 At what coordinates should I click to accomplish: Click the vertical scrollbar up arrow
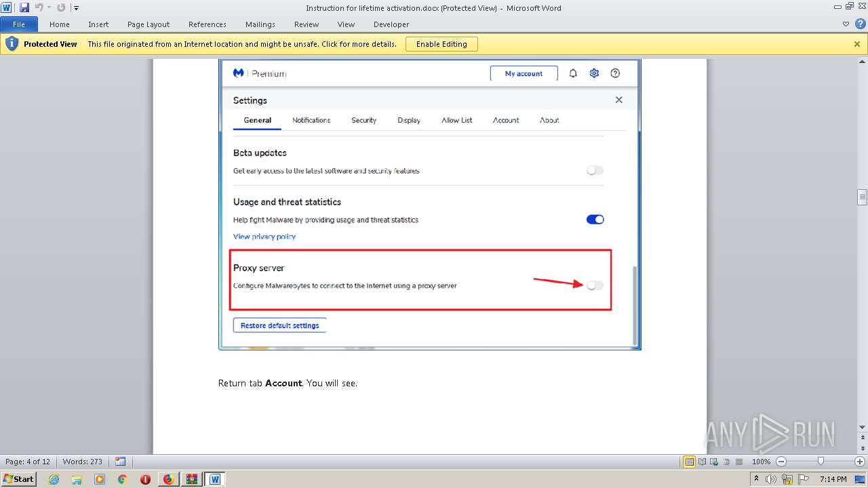click(862, 62)
